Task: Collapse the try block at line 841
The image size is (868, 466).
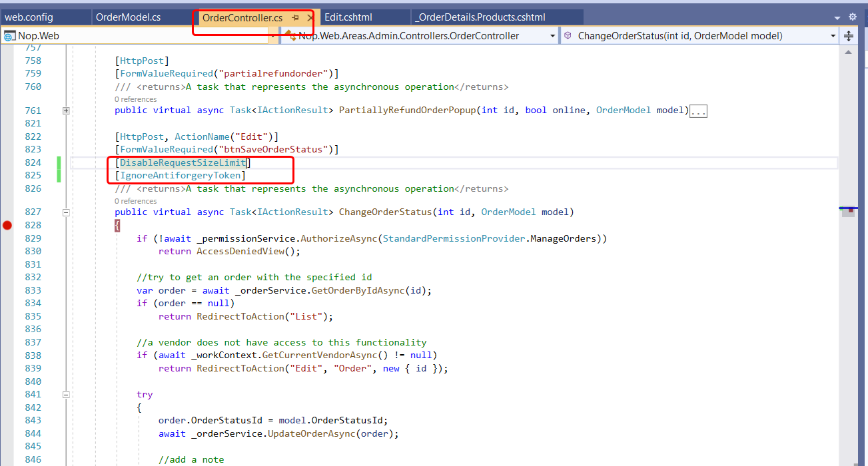Action: point(65,394)
